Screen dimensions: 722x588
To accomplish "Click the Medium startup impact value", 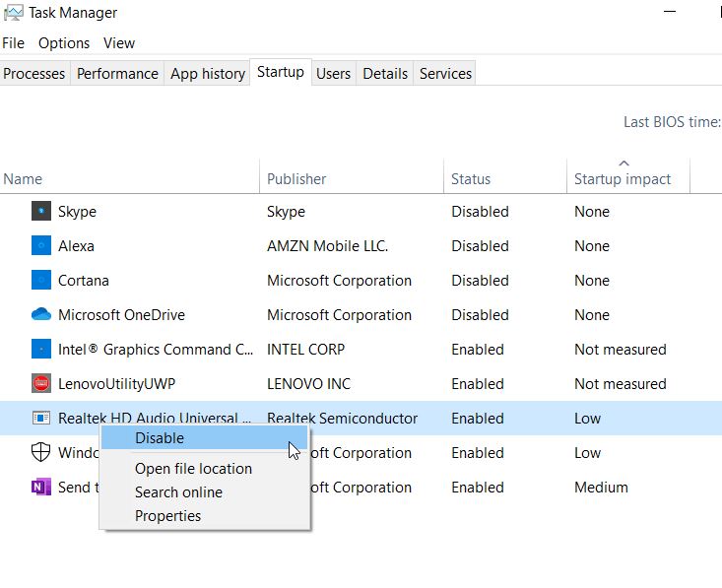I will click(x=601, y=488).
